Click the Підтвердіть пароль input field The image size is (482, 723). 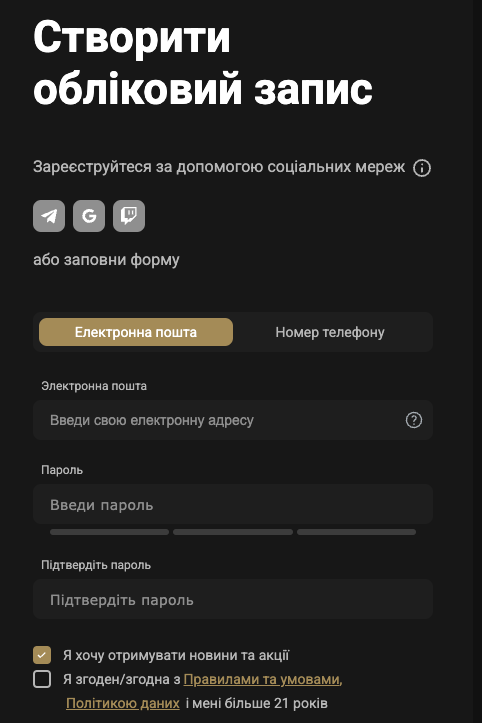(233, 599)
